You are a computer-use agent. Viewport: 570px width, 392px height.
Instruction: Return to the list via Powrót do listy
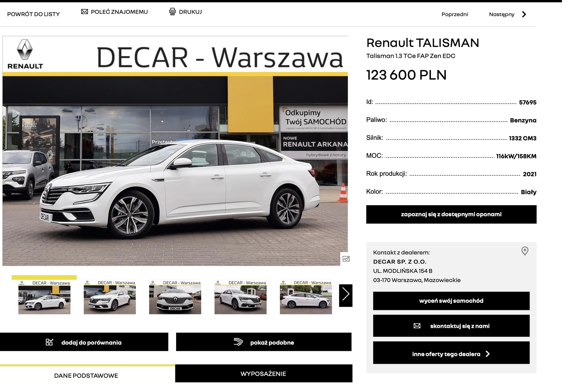[x=33, y=14]
